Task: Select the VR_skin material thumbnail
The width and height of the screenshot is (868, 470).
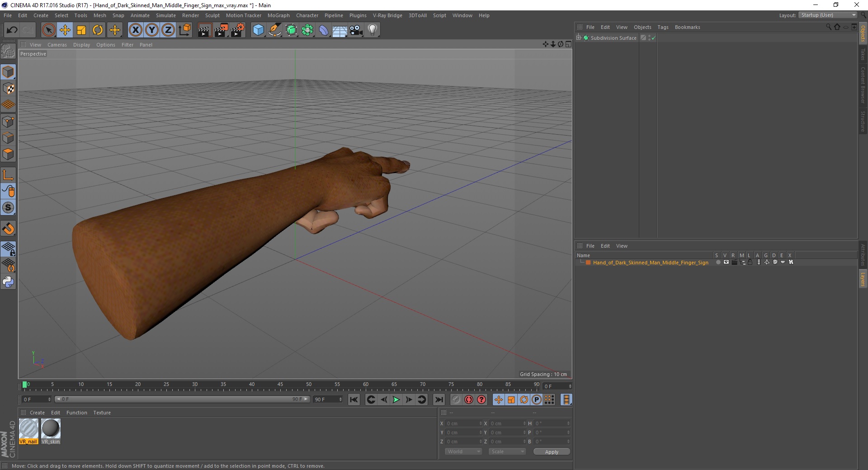Action: click(x=51, y=431)
